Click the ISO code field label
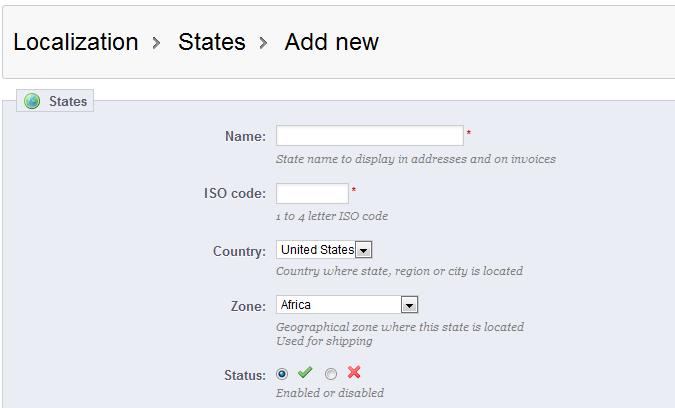The image size is (675, 408). (234, 193)
